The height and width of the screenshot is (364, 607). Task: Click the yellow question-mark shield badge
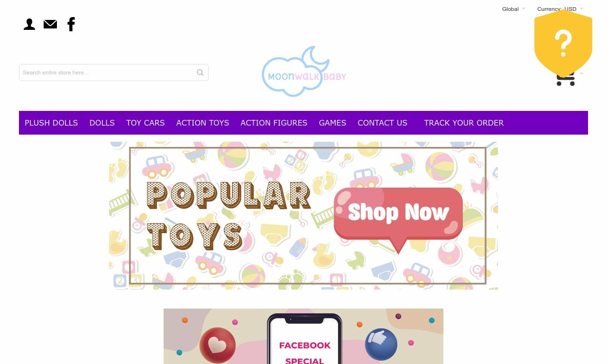click(x=563, y=43)
